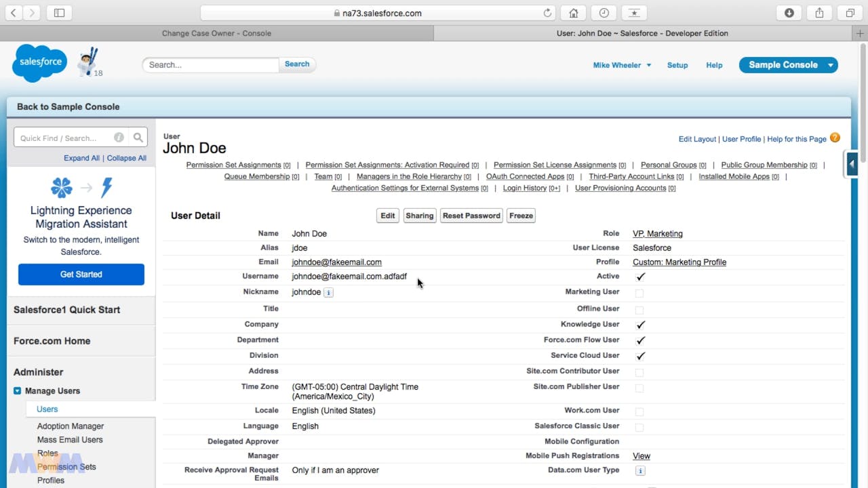Click View for Mobile Push Registrations
This screenshot has width=868, height=488.
[x=642, y=456]
